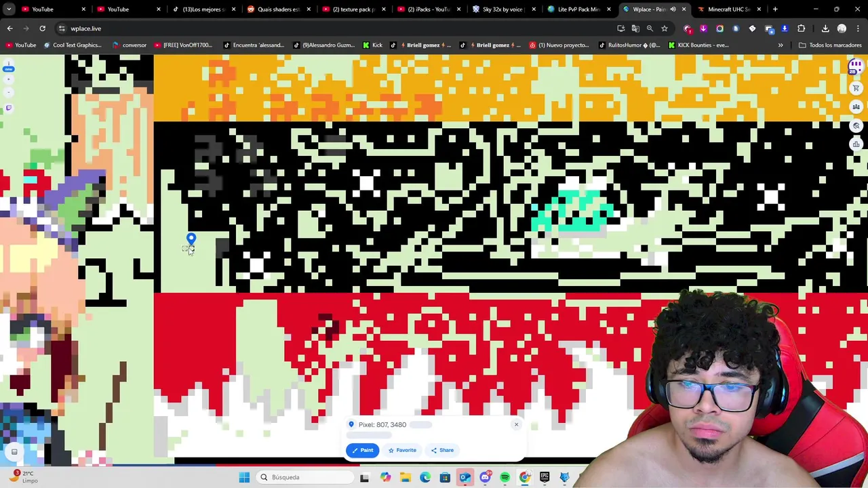Image resolution: width=868 pixels, height=488 pixels.
Task: Click the pink download-arrow extension icon
Action: pos(703,28)
